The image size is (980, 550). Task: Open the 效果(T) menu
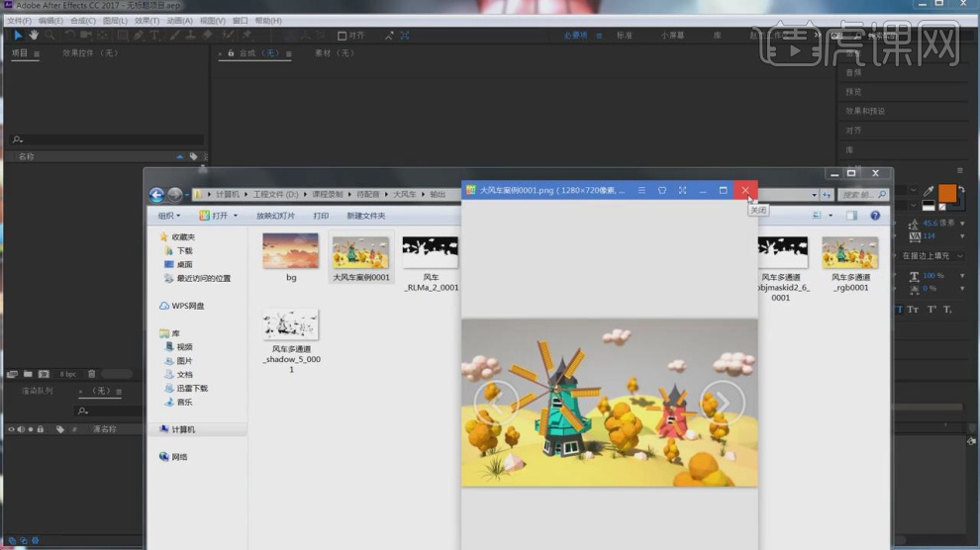point(147,21)
